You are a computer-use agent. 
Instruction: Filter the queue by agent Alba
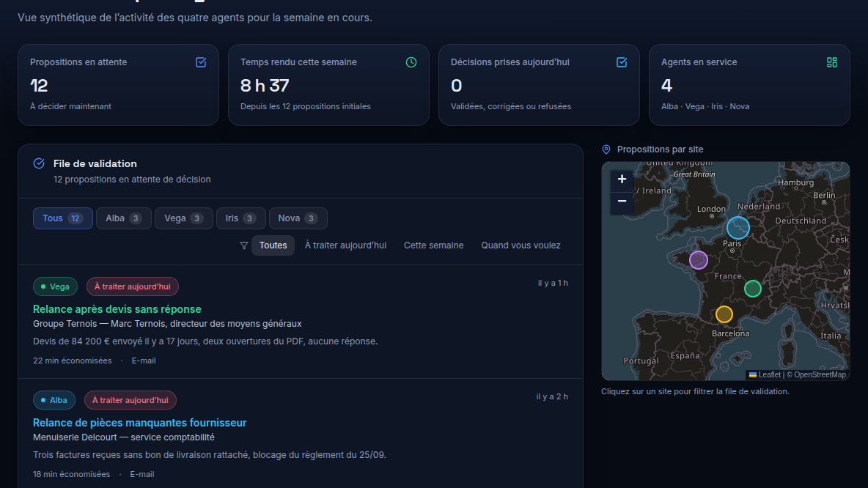coord(123,218)
